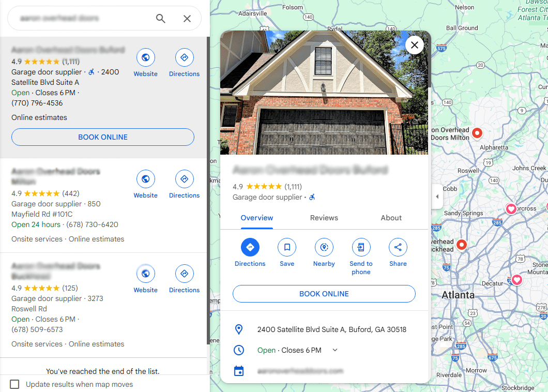Search Nearby from the details card

point(324,247)
